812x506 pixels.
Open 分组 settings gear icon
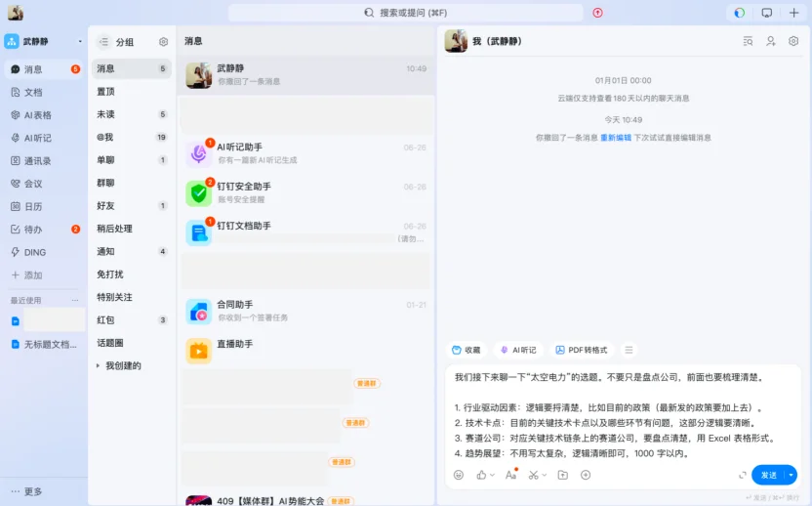coord(163,41)
